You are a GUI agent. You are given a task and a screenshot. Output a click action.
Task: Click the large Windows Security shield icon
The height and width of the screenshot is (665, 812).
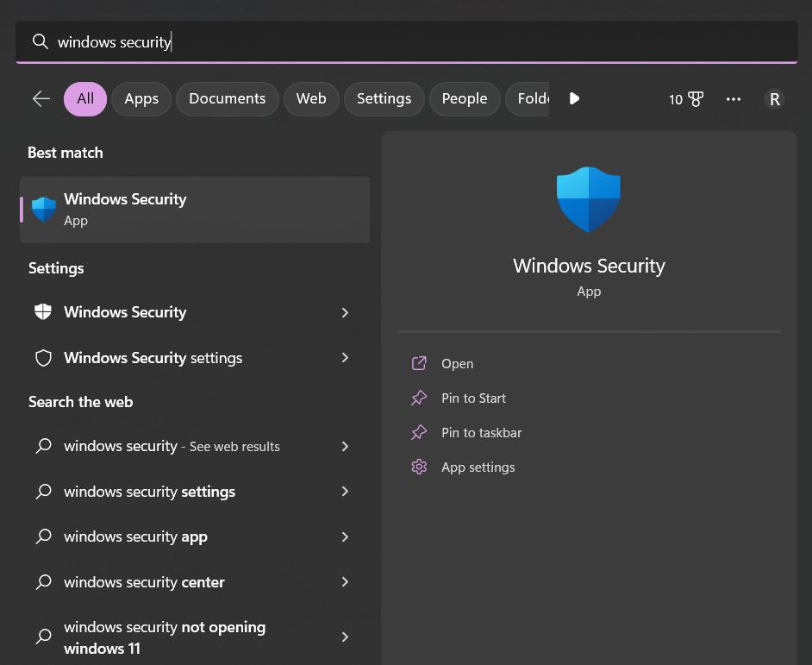click(589, 199)
